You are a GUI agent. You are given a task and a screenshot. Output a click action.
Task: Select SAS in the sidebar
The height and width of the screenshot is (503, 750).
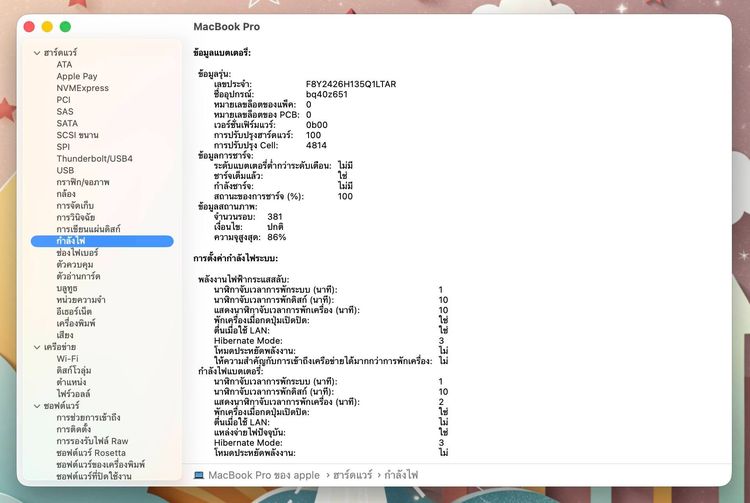coord(65,111)
